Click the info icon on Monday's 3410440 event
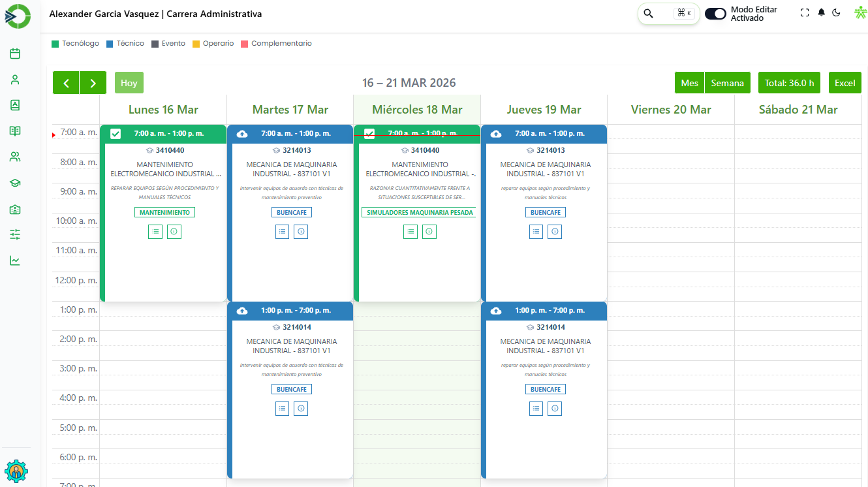 coord(174,231)
